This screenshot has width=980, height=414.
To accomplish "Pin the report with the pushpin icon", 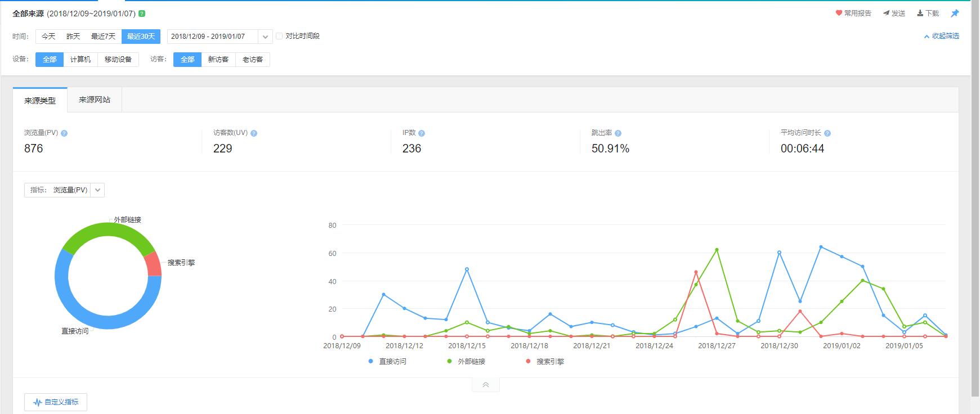I will [x=955, y=13].
